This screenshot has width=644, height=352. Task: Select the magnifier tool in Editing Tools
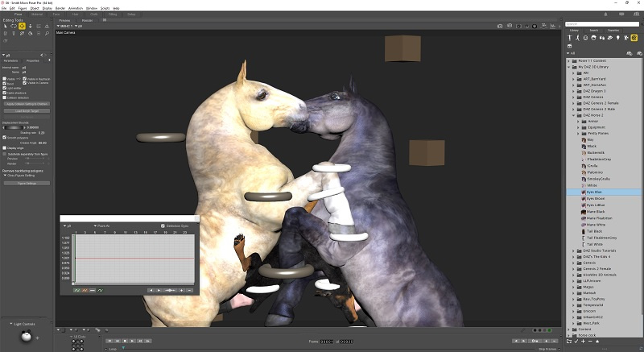[47, 33]
